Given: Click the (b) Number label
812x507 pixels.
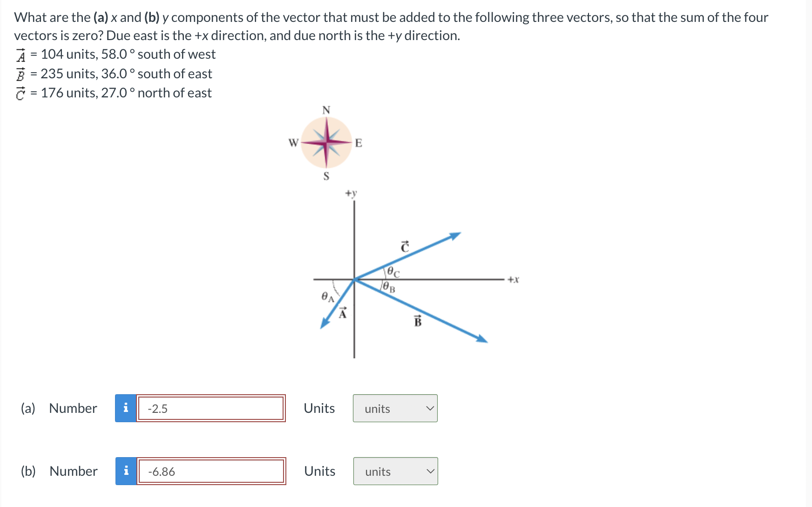Looking at the screenshot, I should point(59,471).
